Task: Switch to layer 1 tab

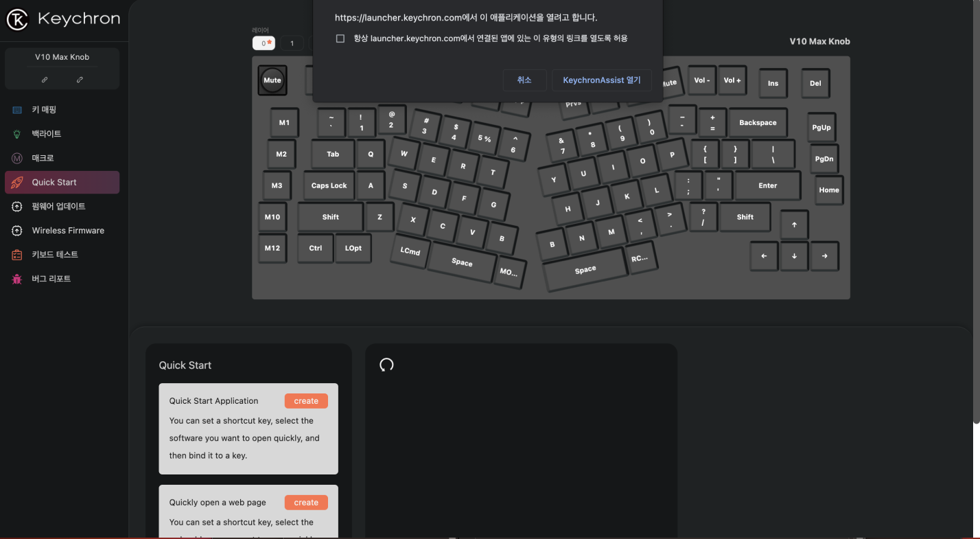Action: click(x=292, y=43)
